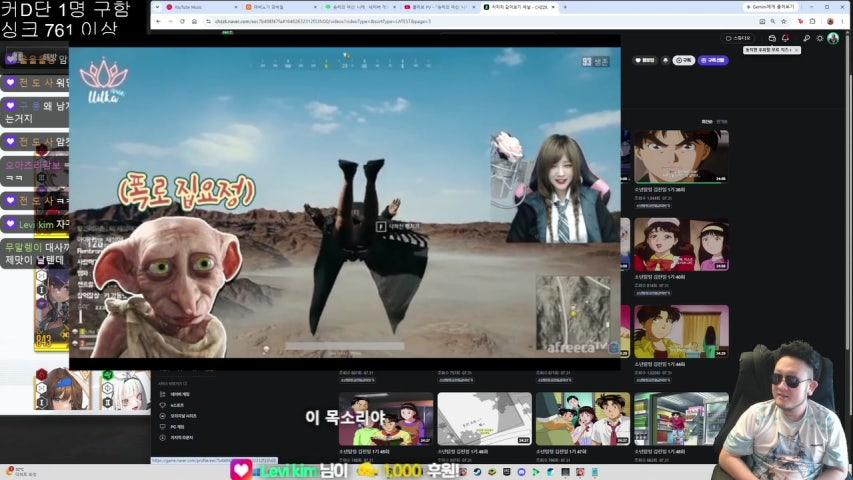Image resolution: width=853 pixels, height=480 pixels.
Task: Open the tab search dropdown arrow
Action: 157,7
